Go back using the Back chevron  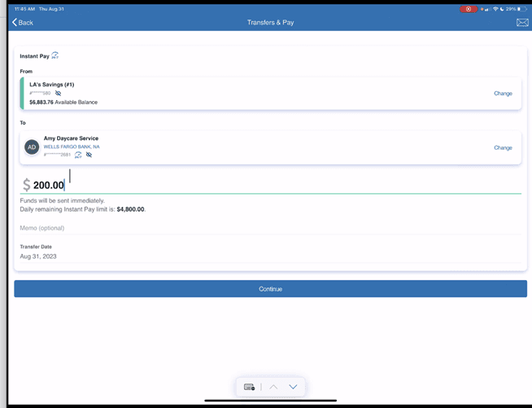pos(23,23)
